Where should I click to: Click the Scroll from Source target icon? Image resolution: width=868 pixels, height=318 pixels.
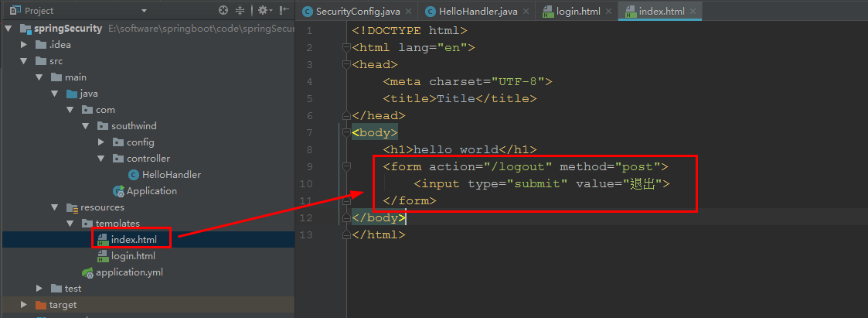click(223, 10)
